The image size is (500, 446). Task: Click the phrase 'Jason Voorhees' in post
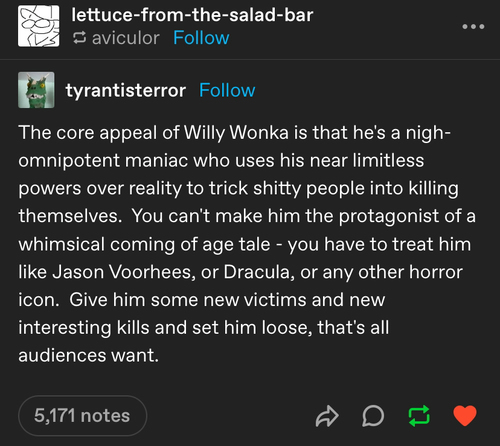(121, 272)
